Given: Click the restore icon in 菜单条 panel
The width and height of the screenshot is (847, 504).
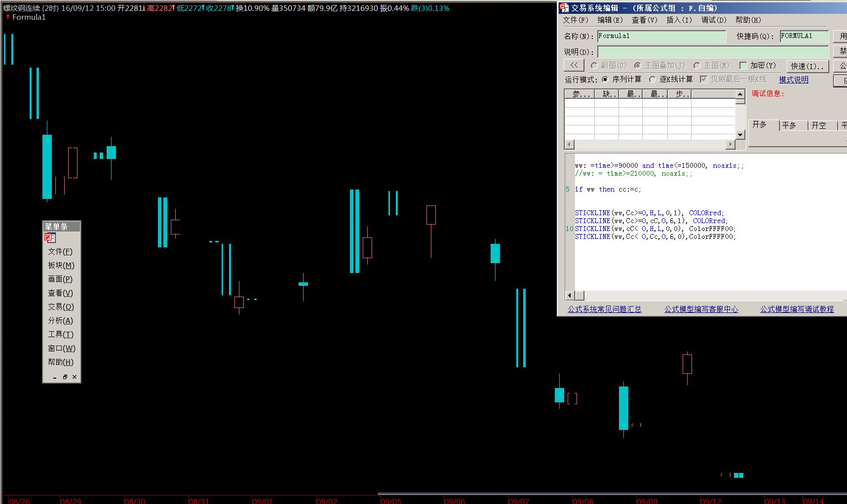Looking at the screenshot, I should pos(65,377).
